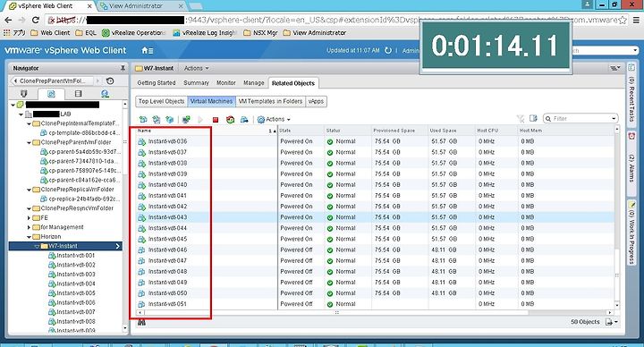Viewport: 644px width, 347px height.
Task: Click the export list icon beside filter
Action: pyautogui.click(x=533, y=119)
